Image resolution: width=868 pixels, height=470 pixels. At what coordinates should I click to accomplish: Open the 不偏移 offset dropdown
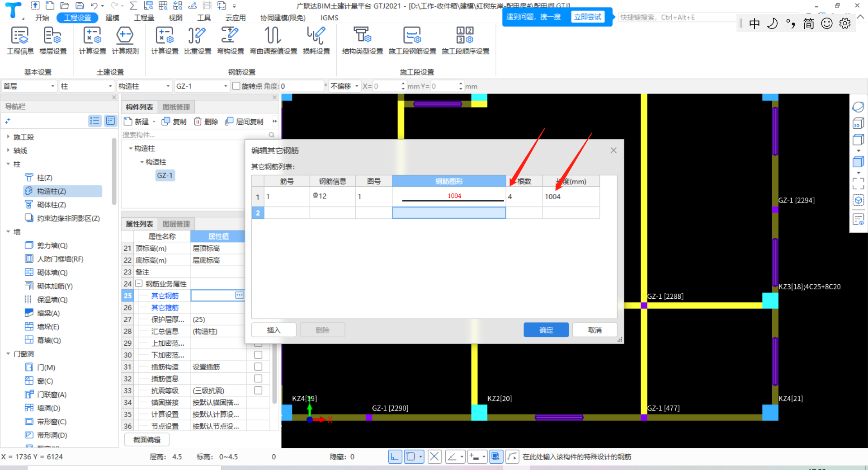[344, 86]
